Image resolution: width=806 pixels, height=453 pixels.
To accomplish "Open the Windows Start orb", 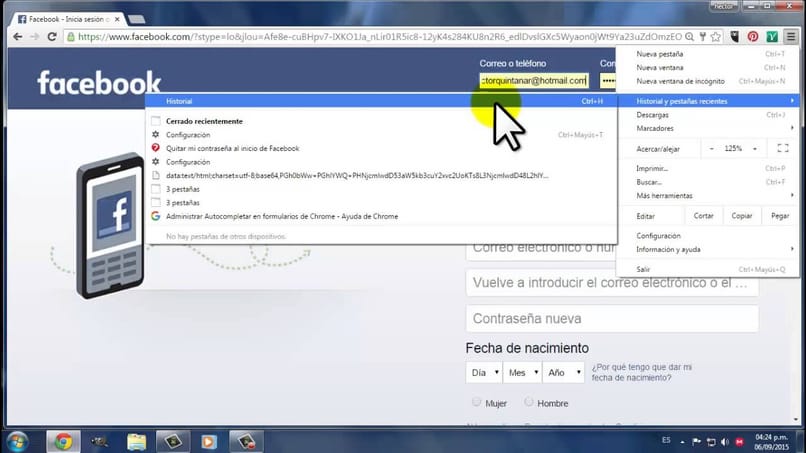I will click(17, 441).
